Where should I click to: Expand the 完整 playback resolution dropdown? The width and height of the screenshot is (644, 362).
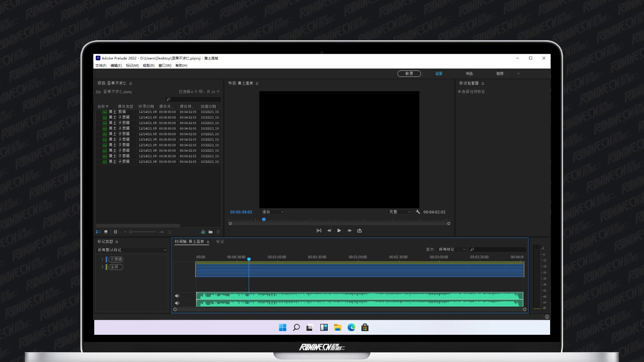[400, 212]
